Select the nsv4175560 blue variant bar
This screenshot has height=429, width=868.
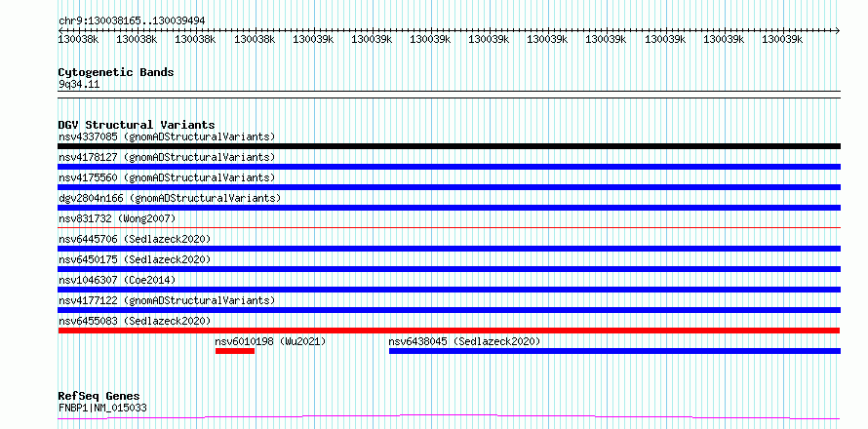[449, 187]
